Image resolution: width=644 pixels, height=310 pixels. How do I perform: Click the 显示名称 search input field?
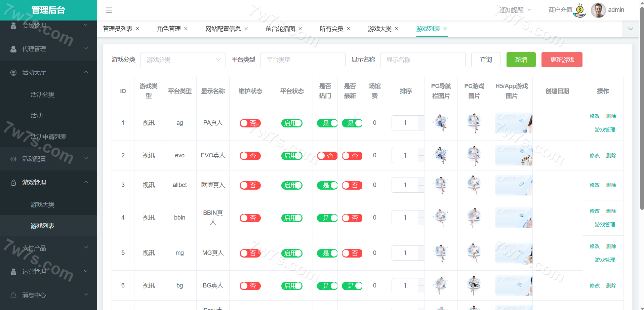[x=422, y=60]
